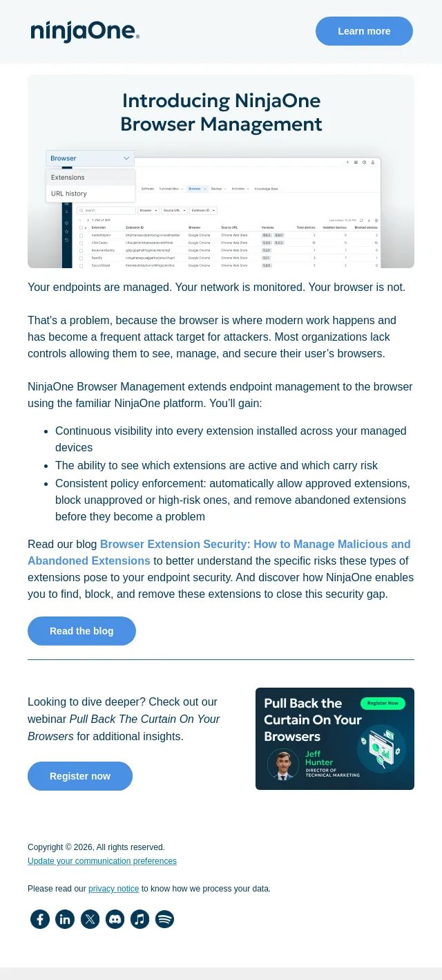442x980 pixels.
Task: Visit the X (Twitter) icon link
Action: click(x=90, y=919)
